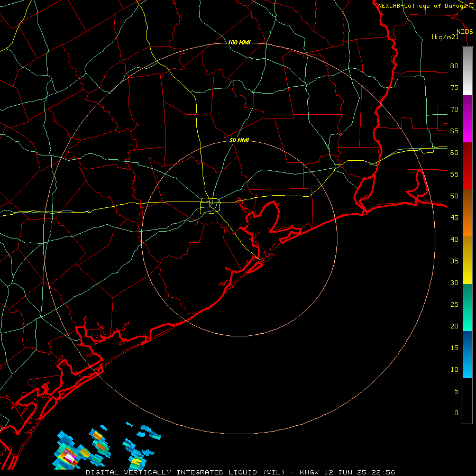Click the 0 value on the scale
The height and width of the screenshot is (476, 476).
click(x=456, y=413)
